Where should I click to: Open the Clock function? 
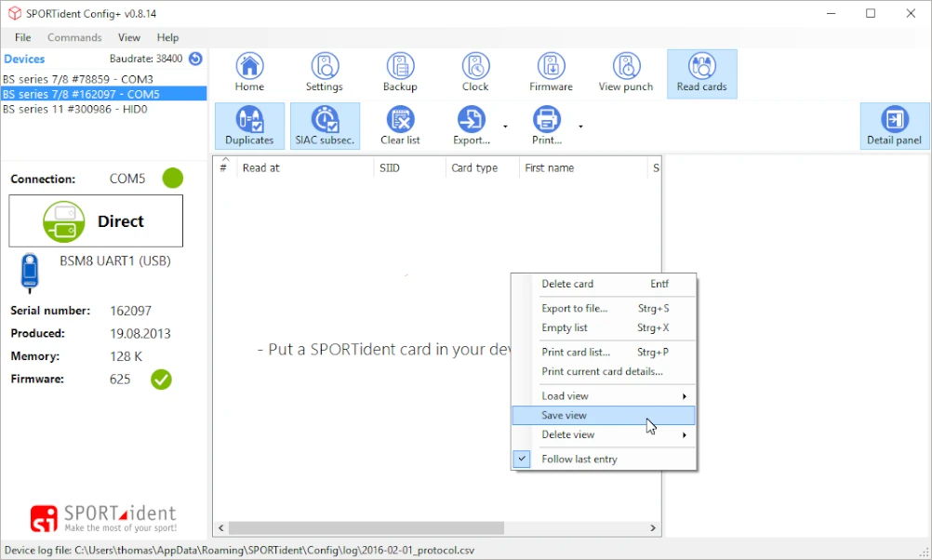pyautogui.click(x=475, y=73)
